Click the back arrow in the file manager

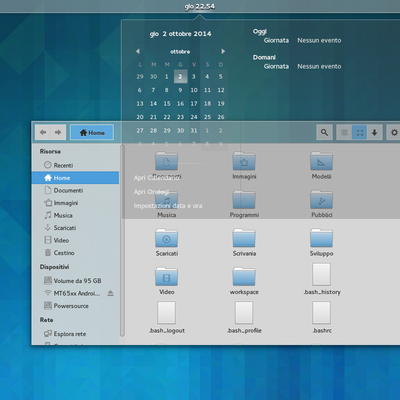43,132
